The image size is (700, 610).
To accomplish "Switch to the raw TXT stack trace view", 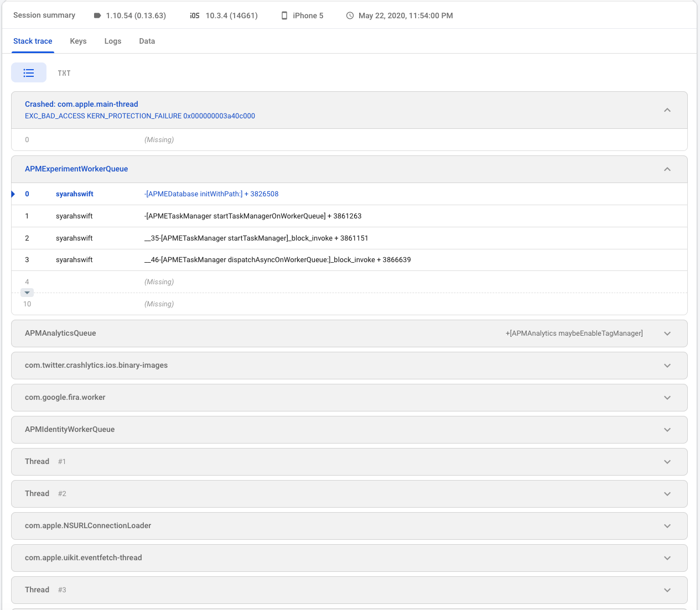I will pos(64,72).
